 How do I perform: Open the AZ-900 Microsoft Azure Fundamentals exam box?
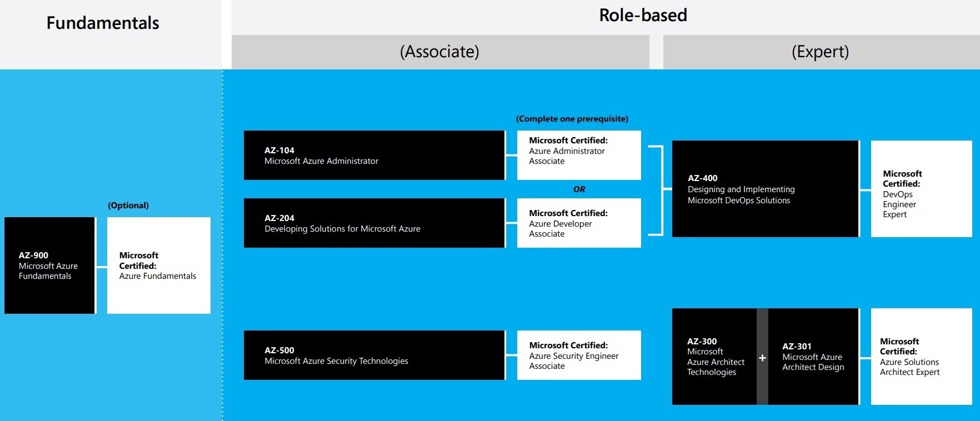50,265
